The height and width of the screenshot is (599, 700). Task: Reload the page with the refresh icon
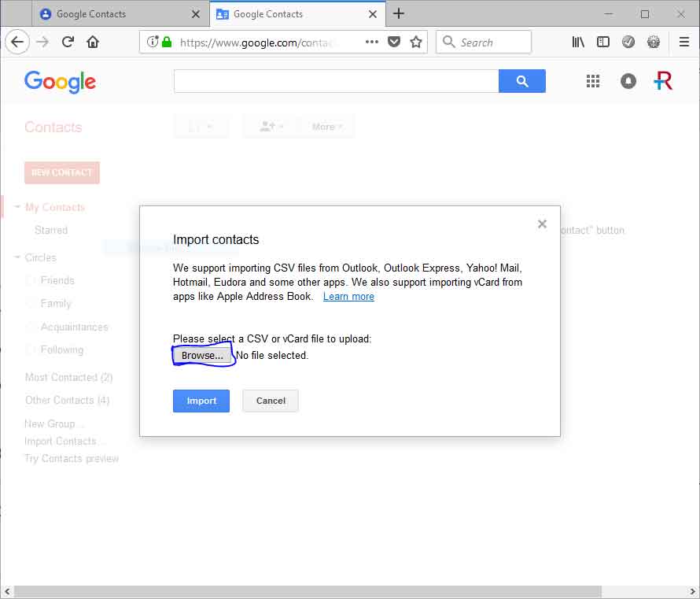click(x=68, y=42)
